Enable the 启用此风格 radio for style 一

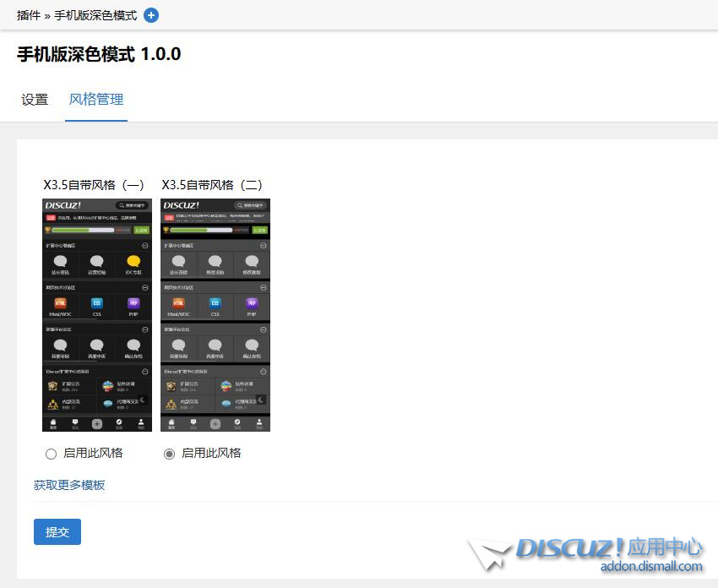point(51,454)
